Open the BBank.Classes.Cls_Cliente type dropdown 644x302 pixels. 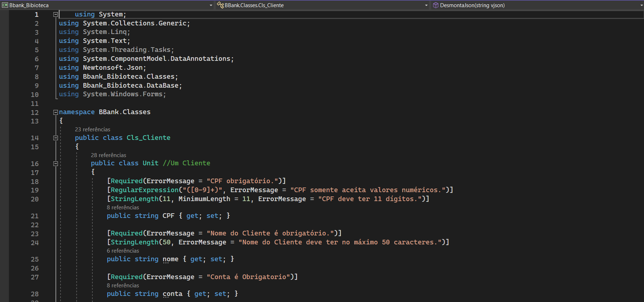(322, 5)
